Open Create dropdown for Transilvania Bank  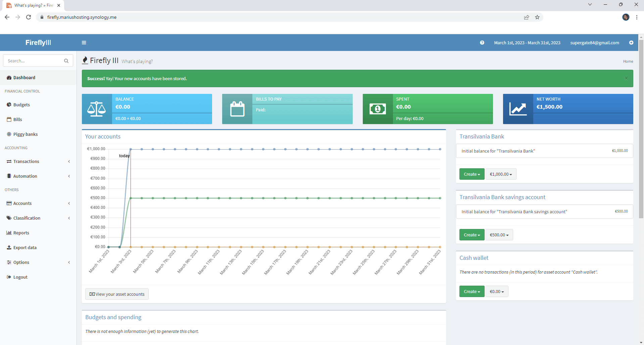[x=472, y=174]
